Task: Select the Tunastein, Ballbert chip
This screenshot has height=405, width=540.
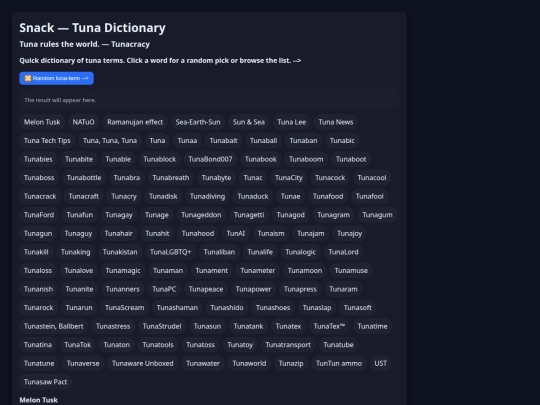Action: pos(54,326)
